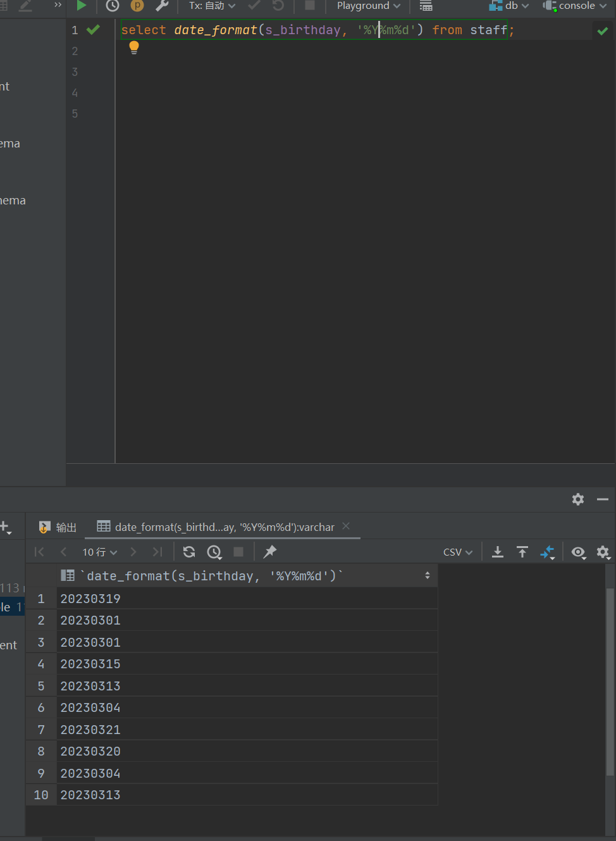Select the cell with value 20230319
Viewport: 616px width, 841px height.
point(247,599)
